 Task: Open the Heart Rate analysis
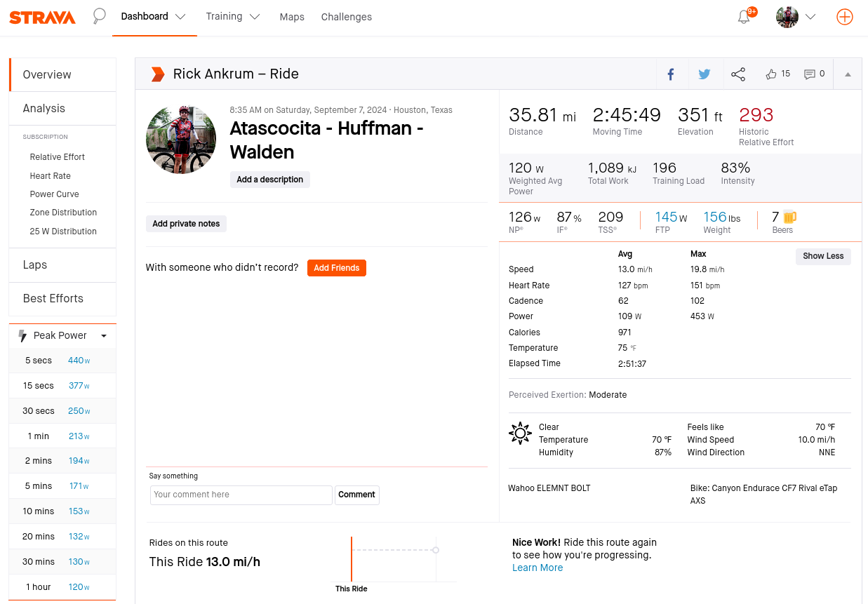[x=51, y=176]
